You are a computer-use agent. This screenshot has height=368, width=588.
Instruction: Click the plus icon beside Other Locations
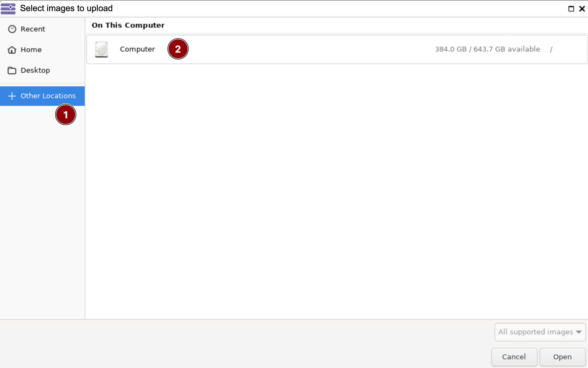click(x=12, y=96)
